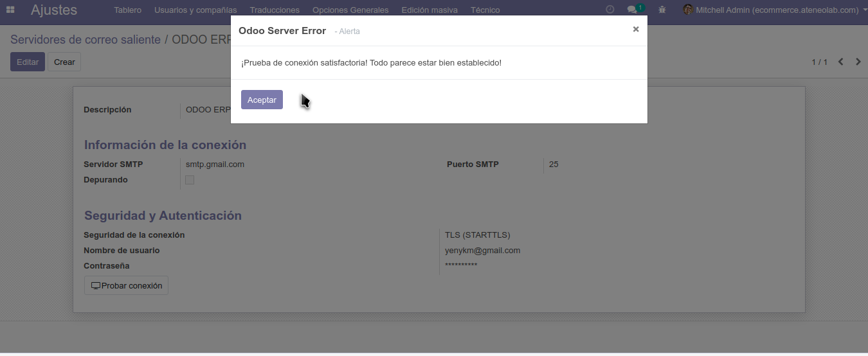Viewport: 868px width, 356px height.
Task: Click the Seguridad y Autenticación heading
Action: pos(163,215)
